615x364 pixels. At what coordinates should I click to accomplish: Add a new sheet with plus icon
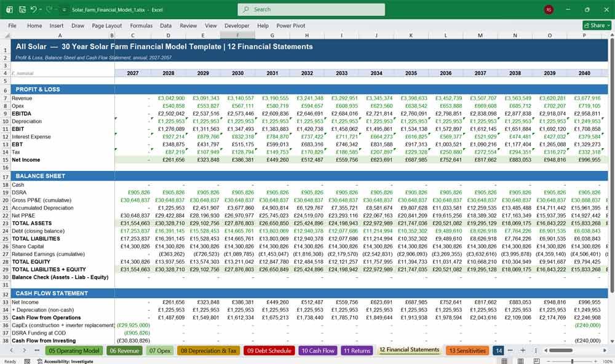522,350
